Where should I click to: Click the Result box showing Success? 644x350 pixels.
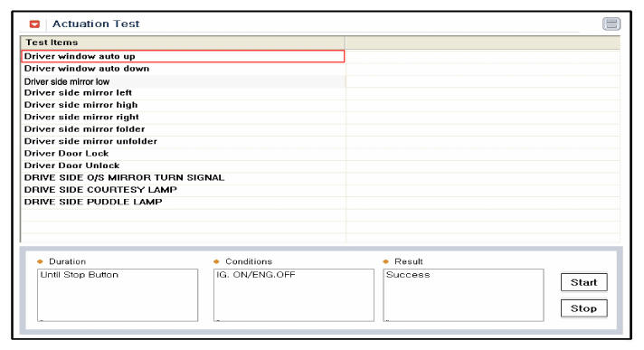(x=463, y=295)
